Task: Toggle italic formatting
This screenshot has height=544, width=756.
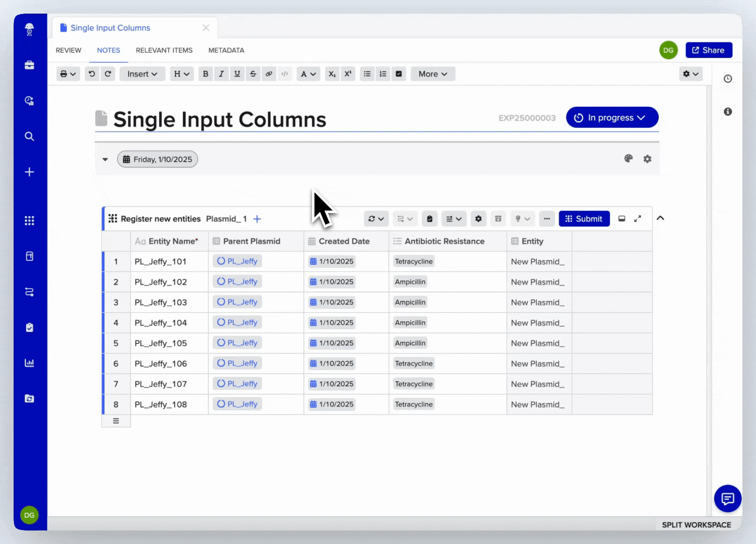Action: (221, 74)
